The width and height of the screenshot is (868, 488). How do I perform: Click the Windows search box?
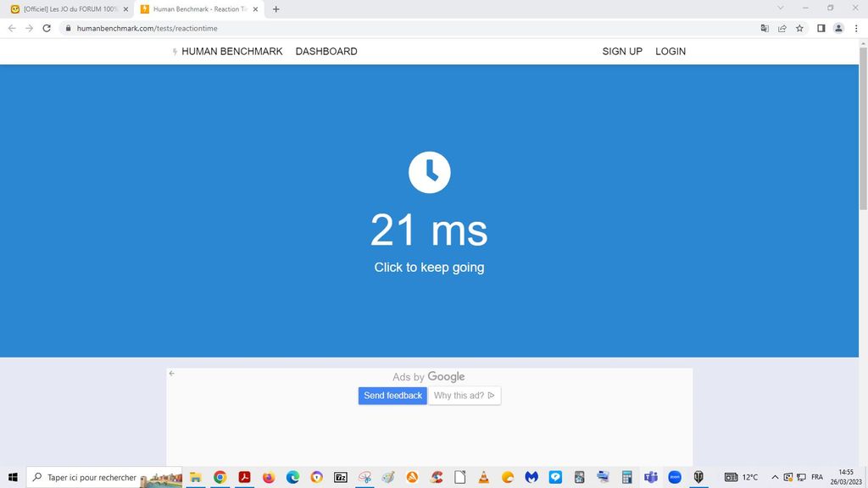(104, 477)
